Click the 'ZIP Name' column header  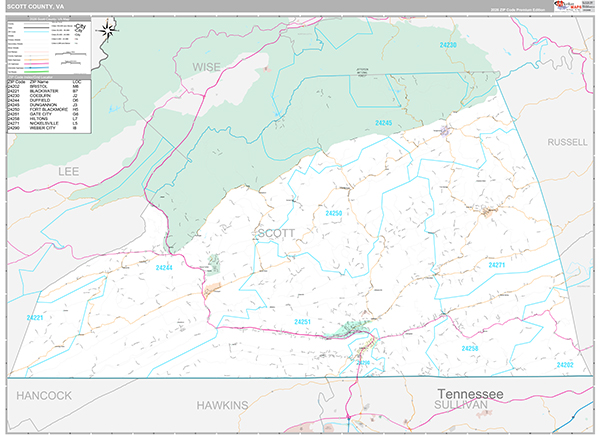[x=39, y=82]
